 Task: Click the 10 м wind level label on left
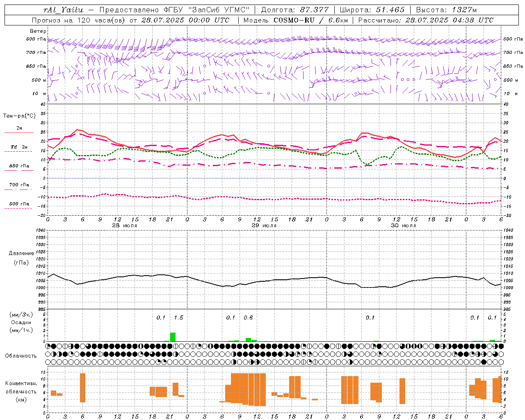point(39,94)
